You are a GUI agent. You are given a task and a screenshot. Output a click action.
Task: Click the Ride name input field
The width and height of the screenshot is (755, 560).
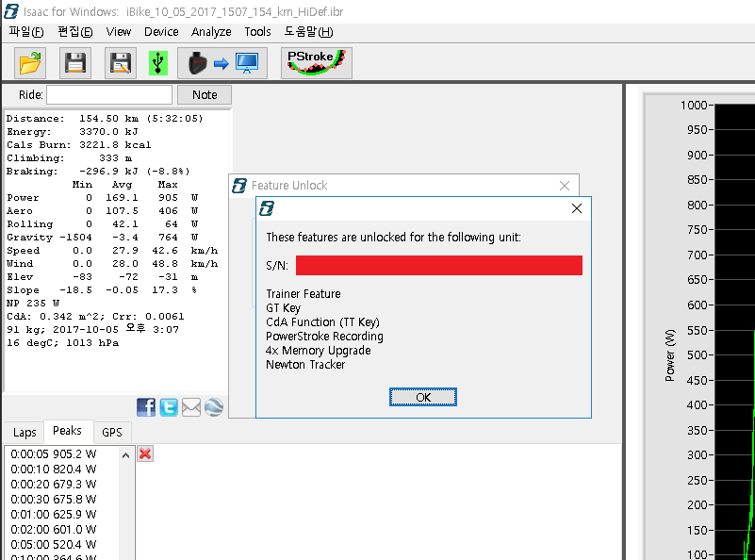[109, 95]
